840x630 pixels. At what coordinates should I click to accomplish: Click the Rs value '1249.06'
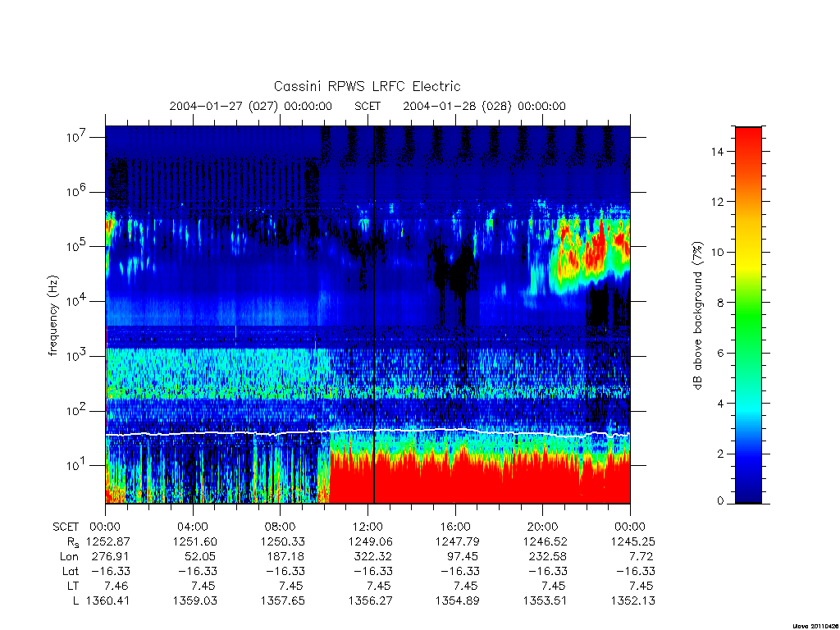click(x=370, y=541)
